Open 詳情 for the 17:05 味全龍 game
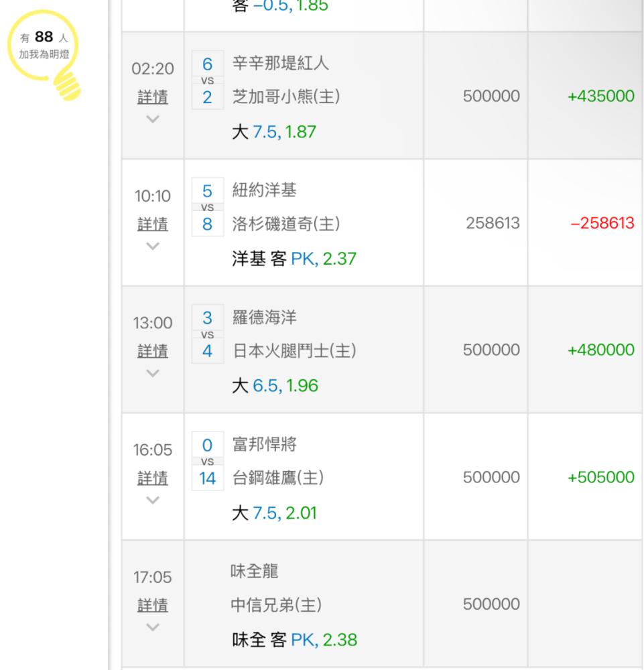Screen dimensions: 644x670 (153, 605)
